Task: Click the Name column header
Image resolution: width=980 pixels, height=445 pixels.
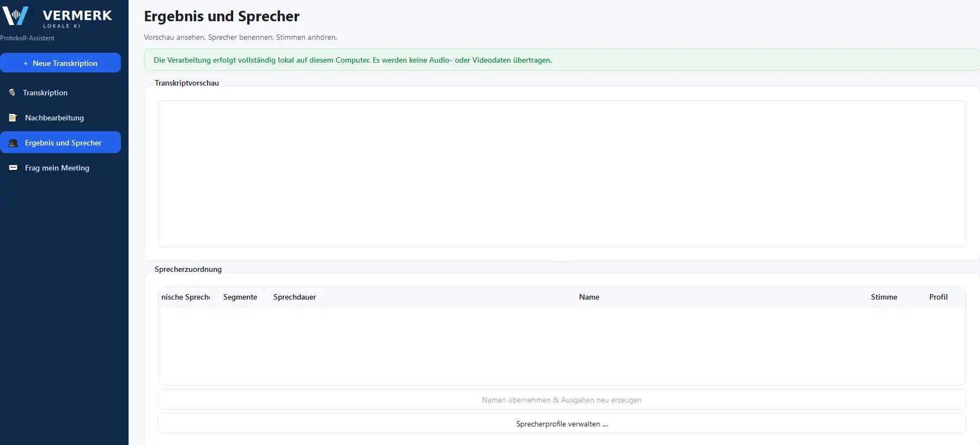Action: click(589, 297)
